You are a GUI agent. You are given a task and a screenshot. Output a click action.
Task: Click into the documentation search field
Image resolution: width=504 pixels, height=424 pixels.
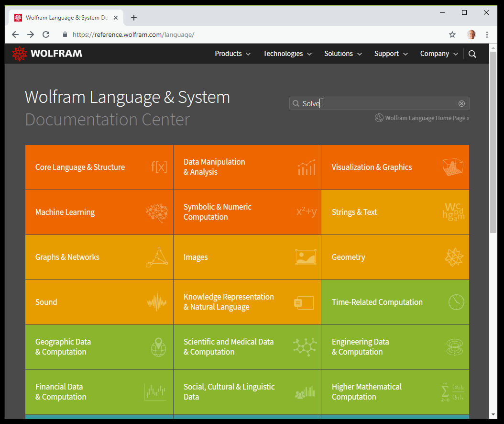(379, 103)
